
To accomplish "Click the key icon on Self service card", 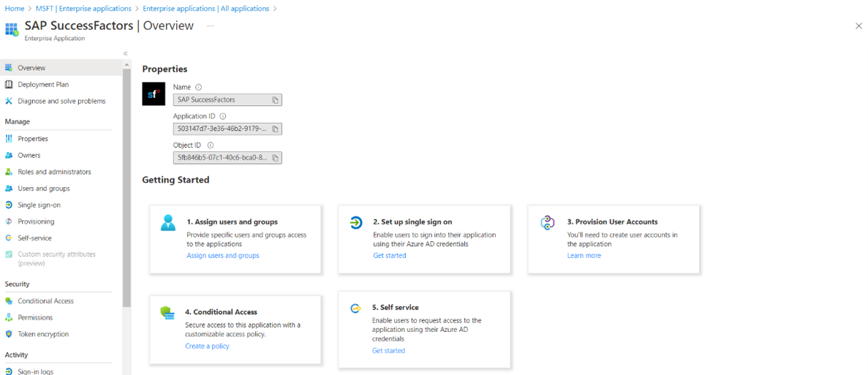I will tap(355, 308).
